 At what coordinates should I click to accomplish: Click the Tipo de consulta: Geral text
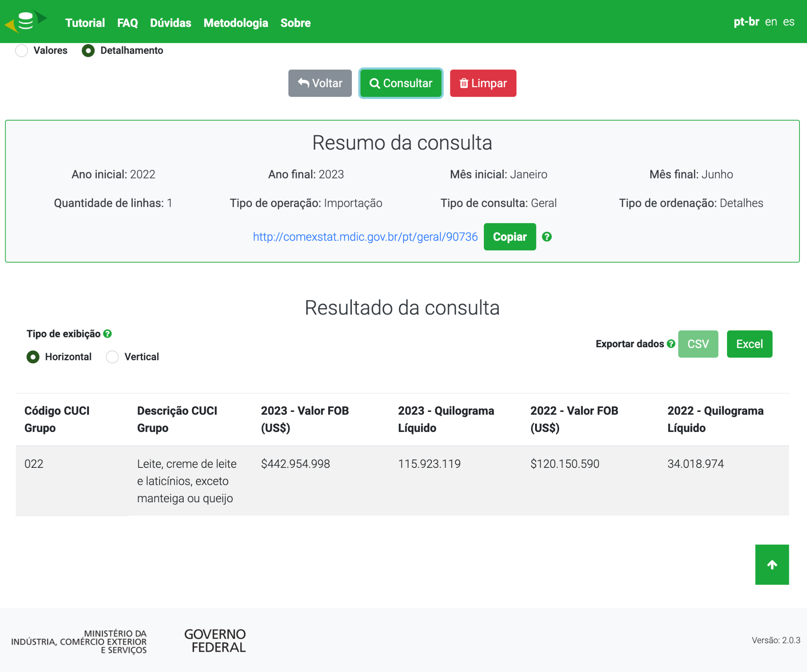click(x=498, y=203)
